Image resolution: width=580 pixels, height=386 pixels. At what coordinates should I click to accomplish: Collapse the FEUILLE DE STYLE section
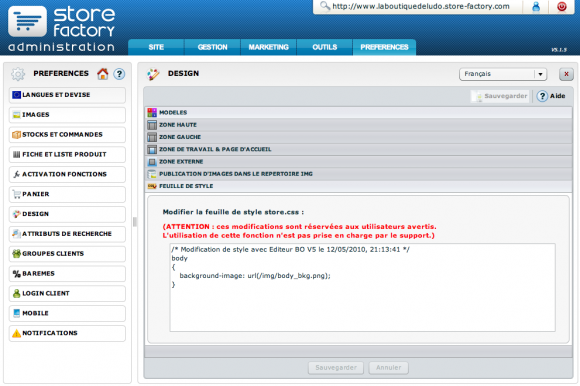(x=358, y=186)
